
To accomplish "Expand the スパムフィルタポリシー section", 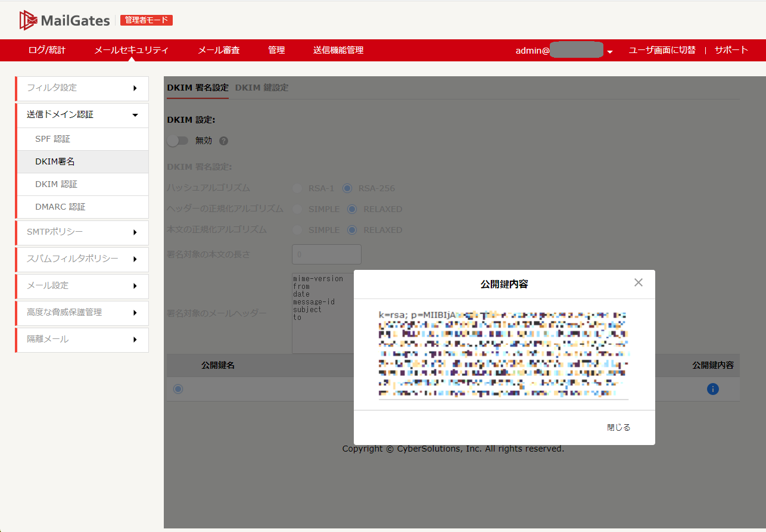I will 82,259.
